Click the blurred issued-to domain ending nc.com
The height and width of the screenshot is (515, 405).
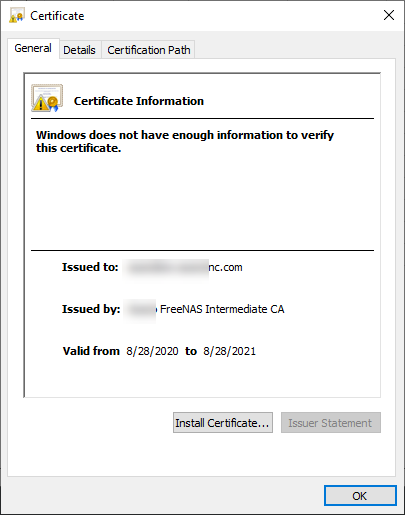tap(183, 267)
